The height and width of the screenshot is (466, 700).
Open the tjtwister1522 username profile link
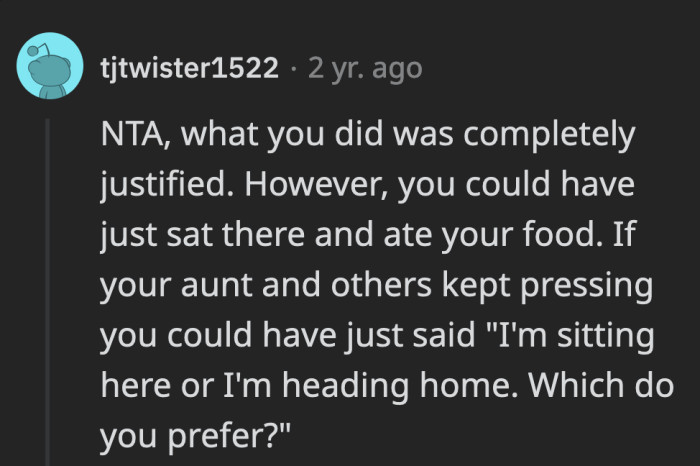click(190, 67)
